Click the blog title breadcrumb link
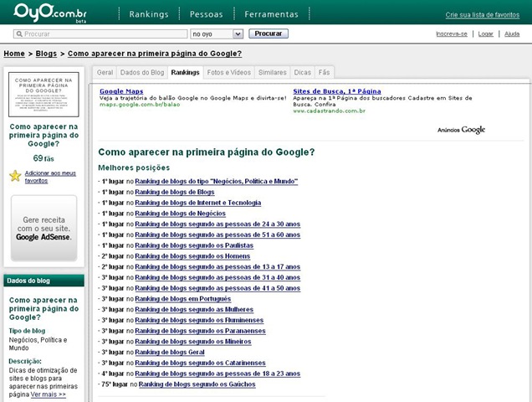532x402 pixels. click(155, 54)
